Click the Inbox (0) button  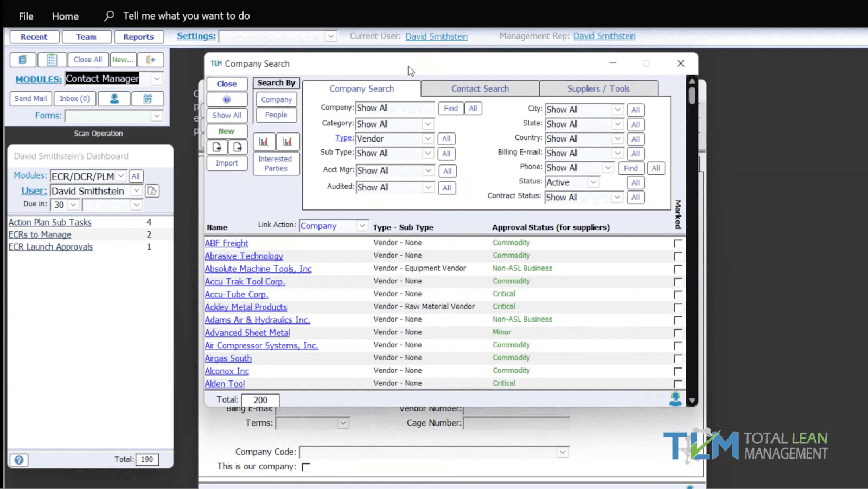[75, 99]
